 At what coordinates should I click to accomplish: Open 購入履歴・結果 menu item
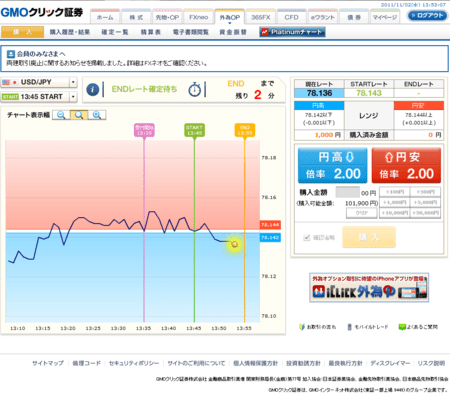point(70,32)
